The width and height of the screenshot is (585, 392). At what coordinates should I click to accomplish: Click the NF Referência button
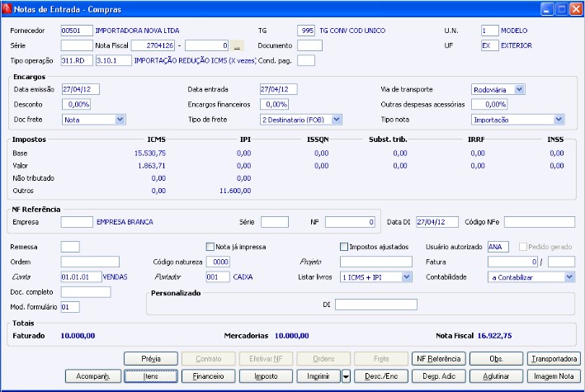point(439,359)
